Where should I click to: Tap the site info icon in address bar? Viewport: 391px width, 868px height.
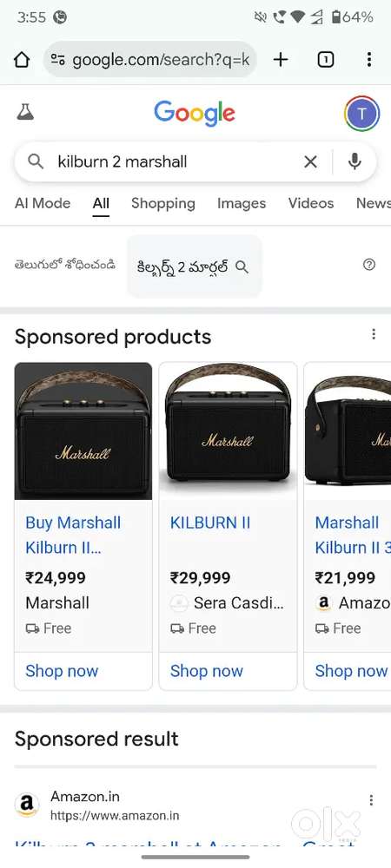(57, 59)
